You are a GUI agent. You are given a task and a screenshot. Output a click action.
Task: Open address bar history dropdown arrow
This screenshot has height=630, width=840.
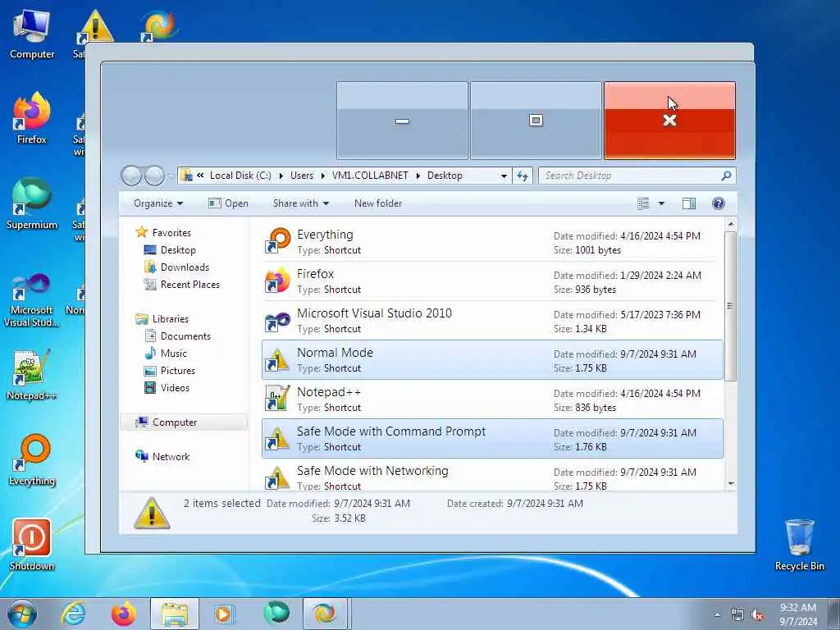pos(504,176)
